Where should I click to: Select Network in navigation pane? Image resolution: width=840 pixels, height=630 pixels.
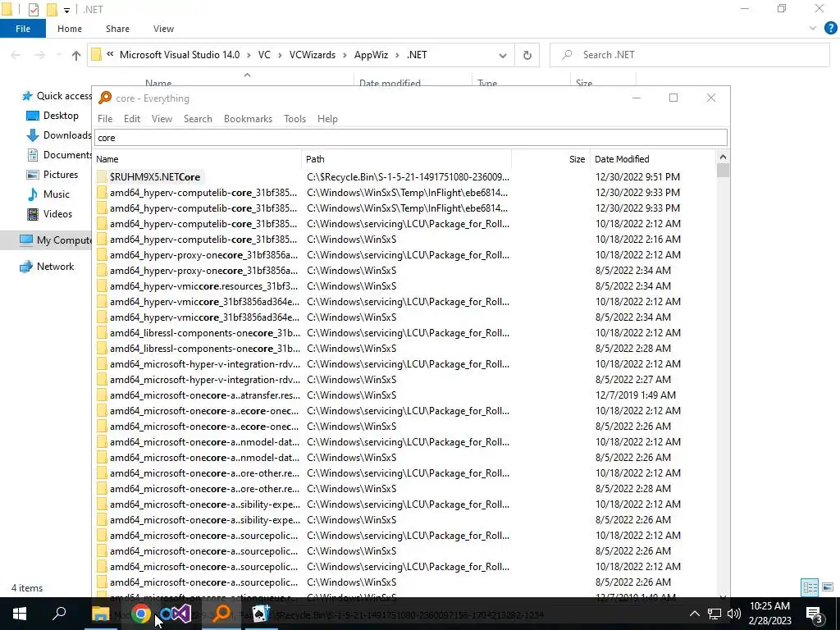47,267
